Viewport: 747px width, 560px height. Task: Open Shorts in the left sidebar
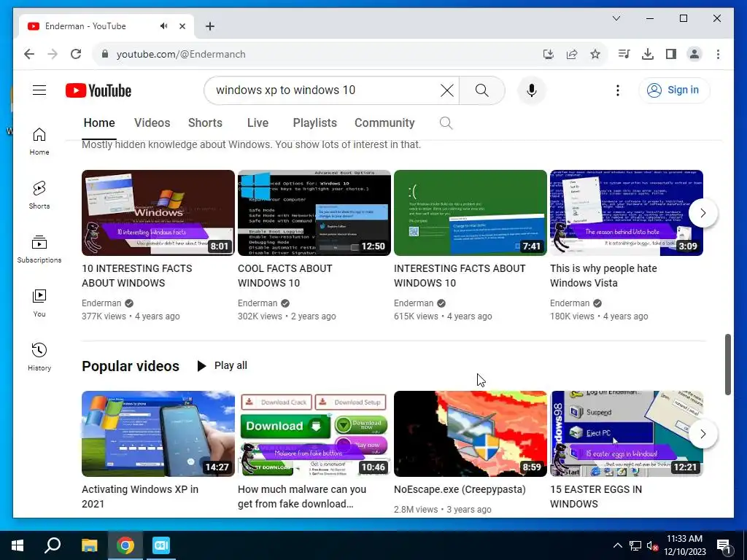39,195
